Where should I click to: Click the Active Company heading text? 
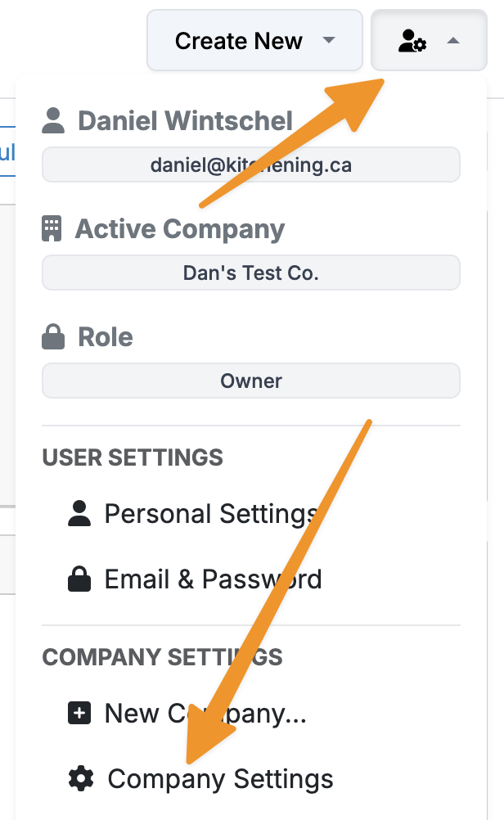pyautogui.click(x=180, y=229)
